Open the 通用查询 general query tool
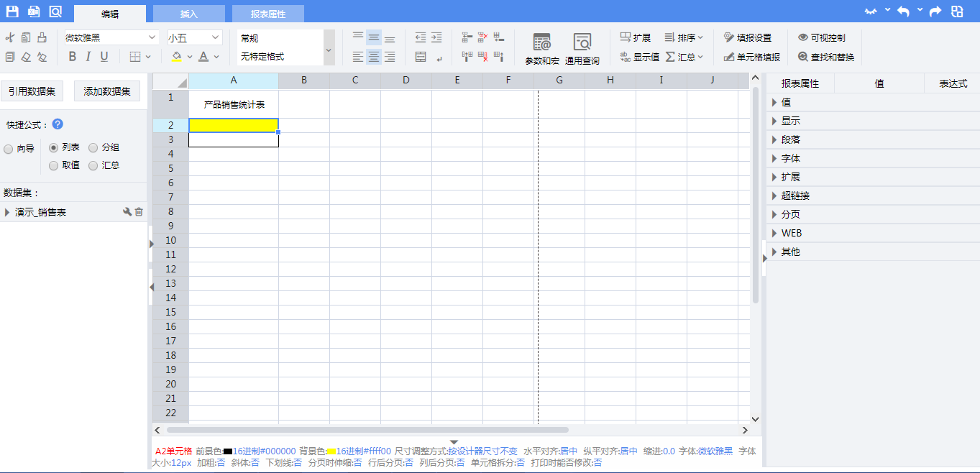Image resolution: width=980 pixels, height=473 pixels. click(x=582, y=48)
